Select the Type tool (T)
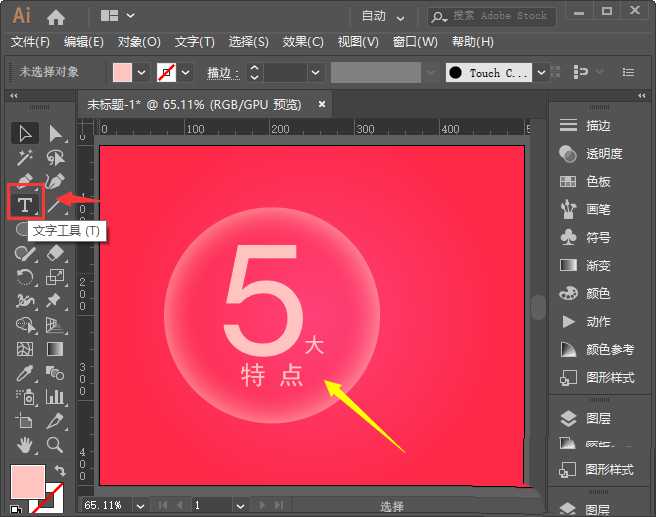 pos(25,204)
